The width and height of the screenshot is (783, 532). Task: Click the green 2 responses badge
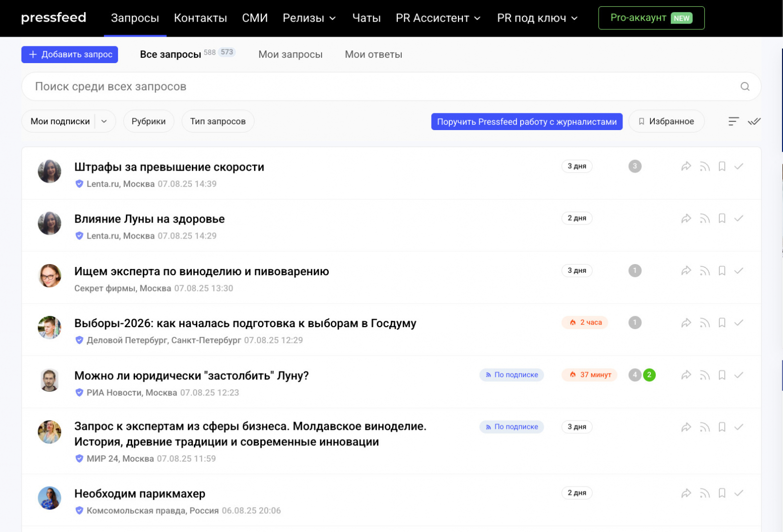click(x=649, y=375)
